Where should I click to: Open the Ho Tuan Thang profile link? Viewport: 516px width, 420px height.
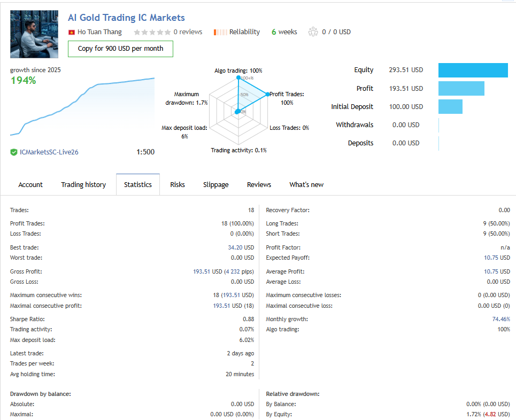[99, 32]
